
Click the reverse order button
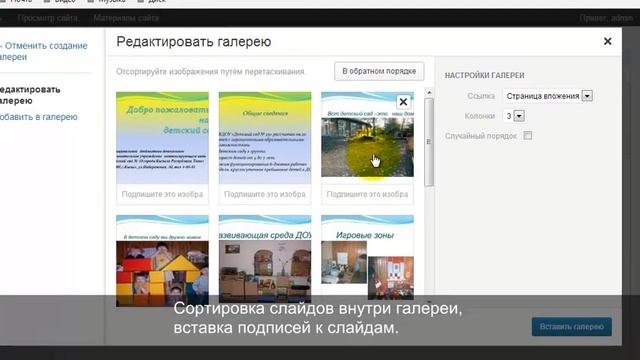coord(379,71)
